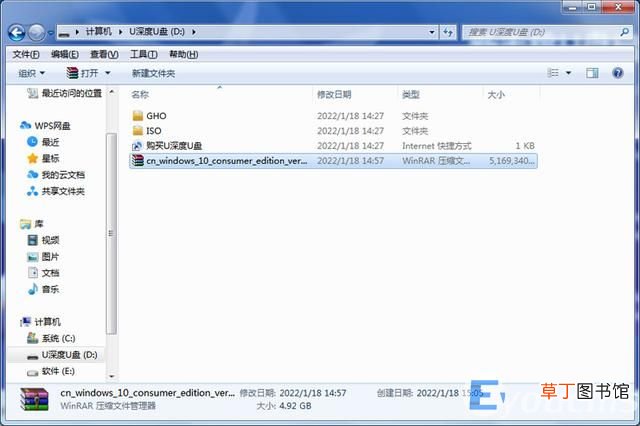The height and width of the screenshot is (426, 640).
Task: Change view with the view icon
Action: click(553, 73)
